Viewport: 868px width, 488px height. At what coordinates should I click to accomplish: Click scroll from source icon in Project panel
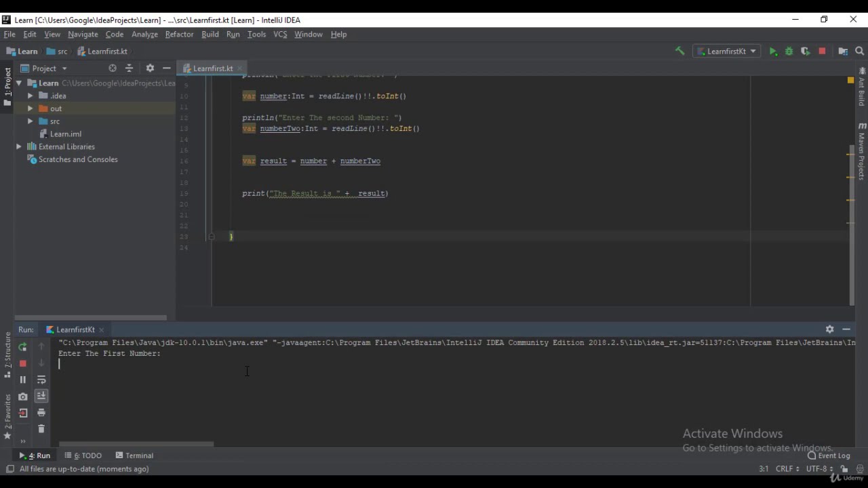click(113, 68)
